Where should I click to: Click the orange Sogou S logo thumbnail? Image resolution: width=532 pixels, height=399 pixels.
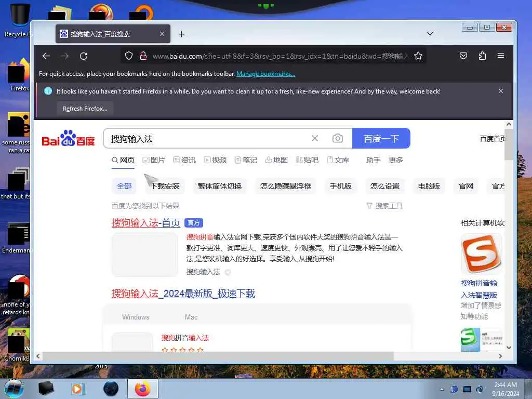point(482,254)
